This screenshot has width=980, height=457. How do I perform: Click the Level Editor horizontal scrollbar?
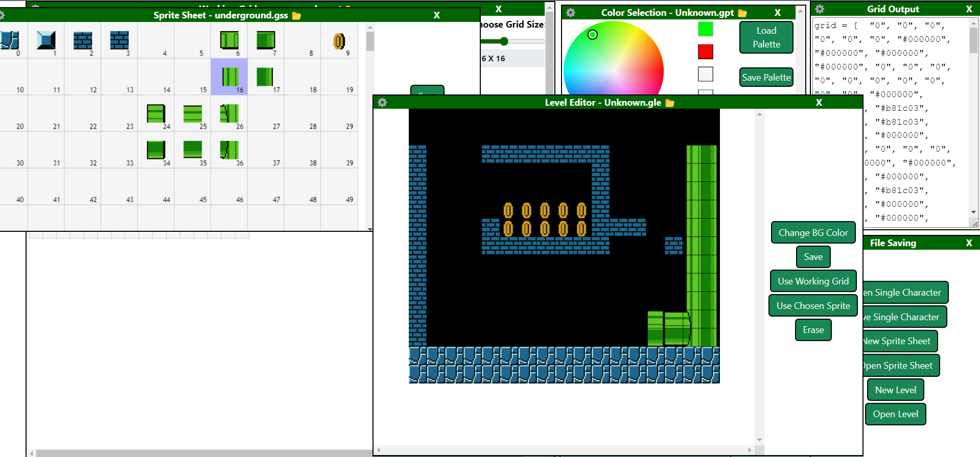[x=564, y=450]
